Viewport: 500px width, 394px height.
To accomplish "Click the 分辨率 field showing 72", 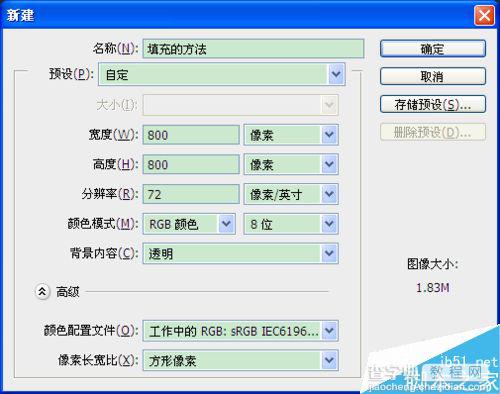I will (x=191, y=194).
